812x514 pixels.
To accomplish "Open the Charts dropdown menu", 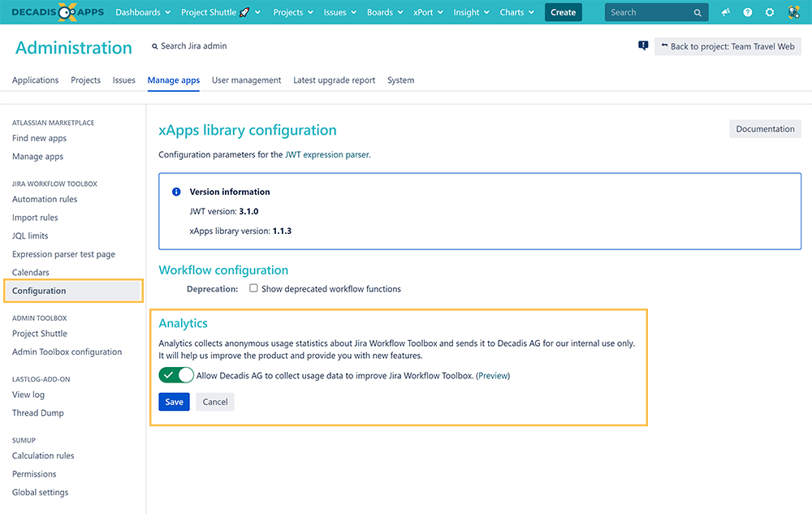I will coord(516,12).
